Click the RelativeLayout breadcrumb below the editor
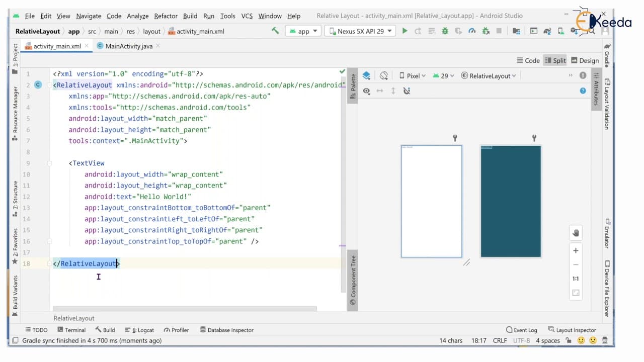 74,318
